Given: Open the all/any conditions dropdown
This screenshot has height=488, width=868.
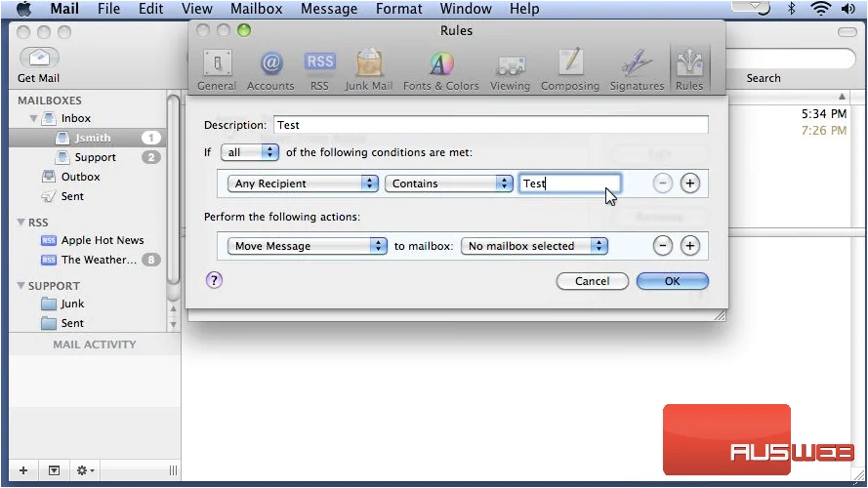Looking at the screenshot, I should (x=250, y=152).
